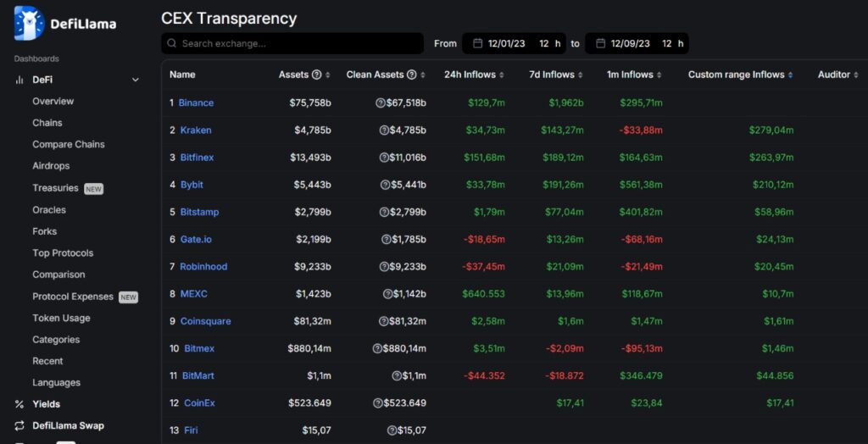The width and height of the screenshot is (868, 444).
Task: Open the Recent page
Action: [x=47, y=361]
